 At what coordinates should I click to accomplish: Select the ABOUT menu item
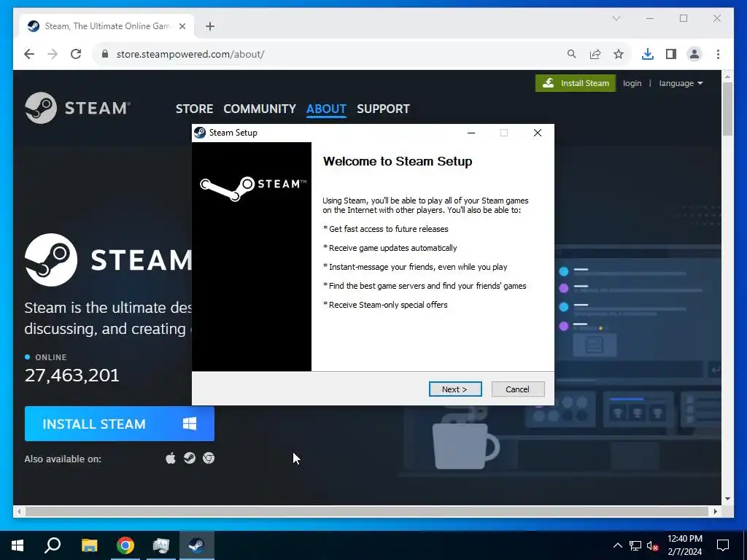pyautogui.click(x=326, y=109)
